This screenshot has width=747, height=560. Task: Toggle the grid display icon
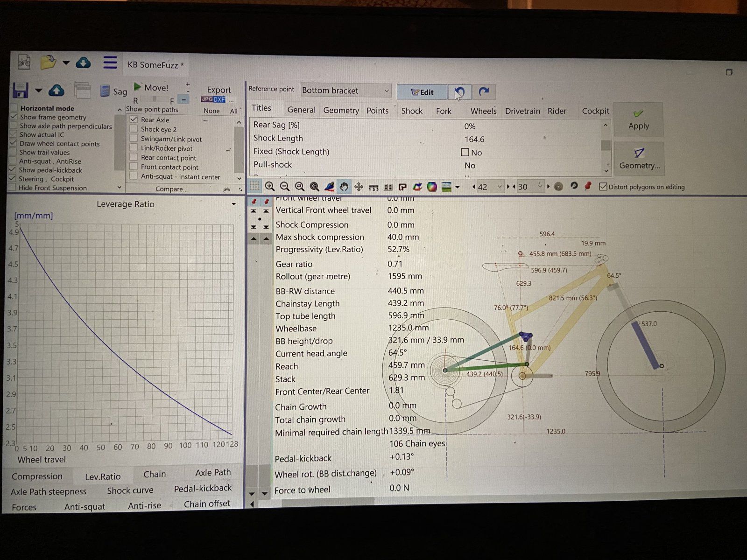254,186
